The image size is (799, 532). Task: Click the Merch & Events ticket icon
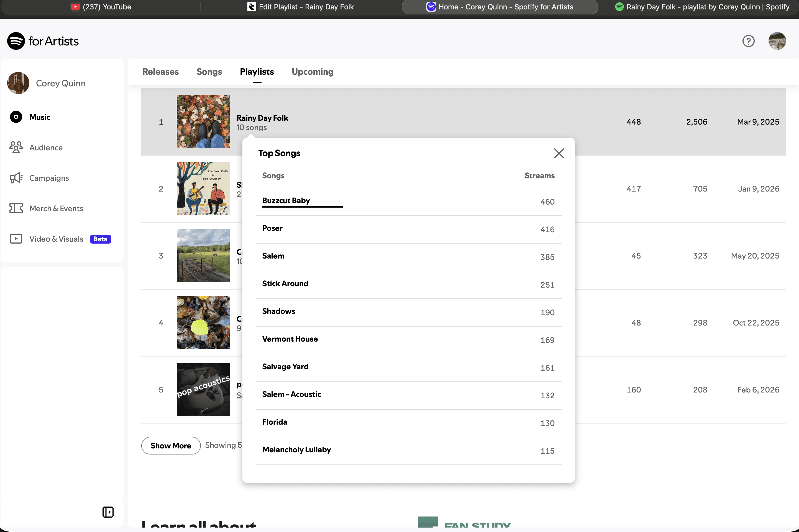tap(16, 208)
